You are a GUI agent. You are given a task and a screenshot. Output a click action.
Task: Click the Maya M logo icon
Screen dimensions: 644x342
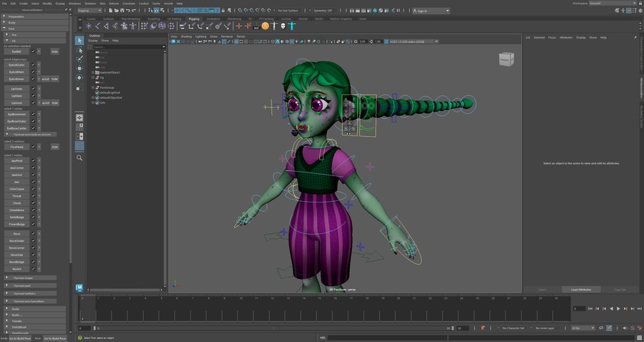pos(79,288)
